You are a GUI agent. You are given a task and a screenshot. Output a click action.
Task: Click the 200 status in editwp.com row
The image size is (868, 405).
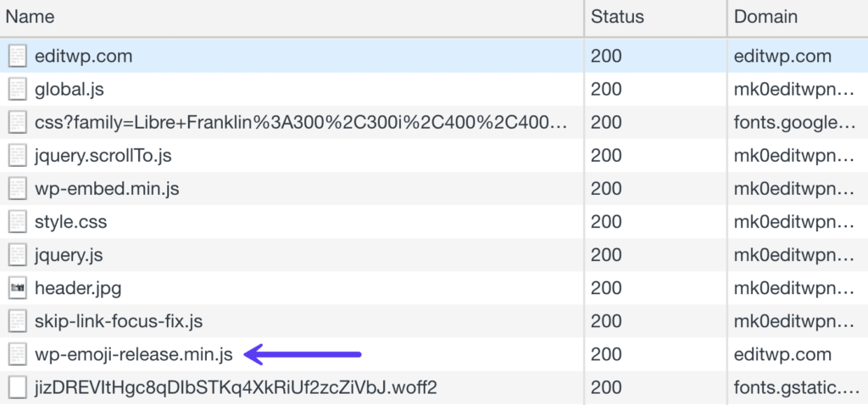click(606, 56)
